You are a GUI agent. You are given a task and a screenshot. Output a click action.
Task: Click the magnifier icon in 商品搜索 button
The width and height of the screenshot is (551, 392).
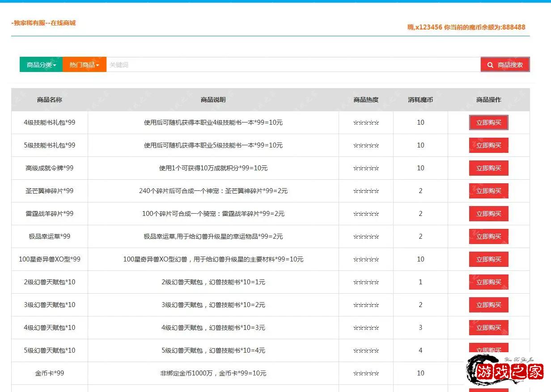(490, 65)
